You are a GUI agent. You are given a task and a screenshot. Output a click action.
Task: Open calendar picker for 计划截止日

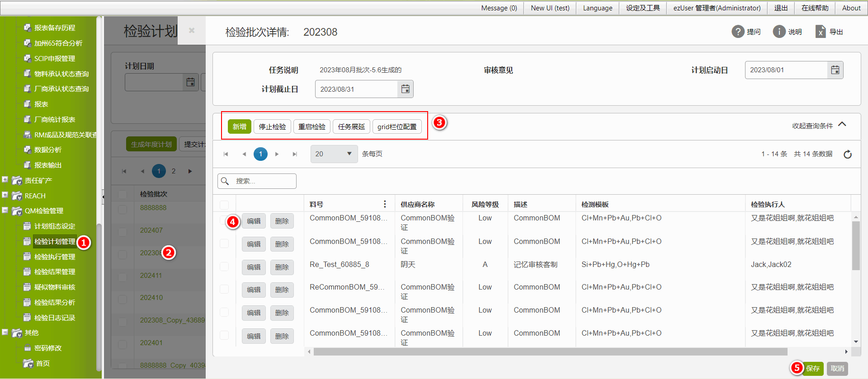point(406,89)
